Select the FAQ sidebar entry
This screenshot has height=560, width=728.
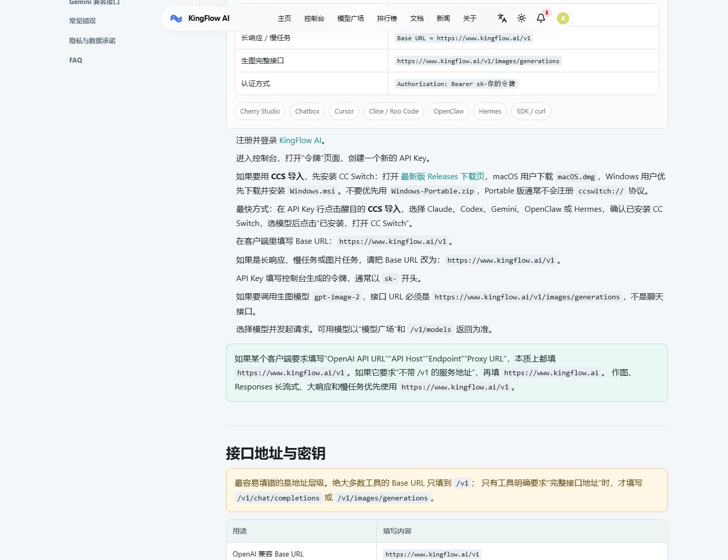(76, 60)
